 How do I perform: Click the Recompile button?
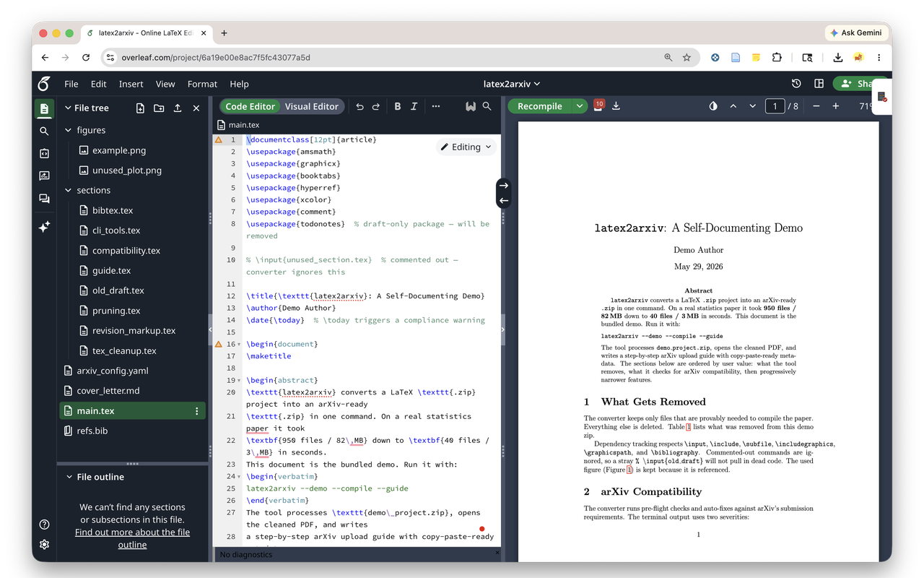click(539, 106)
